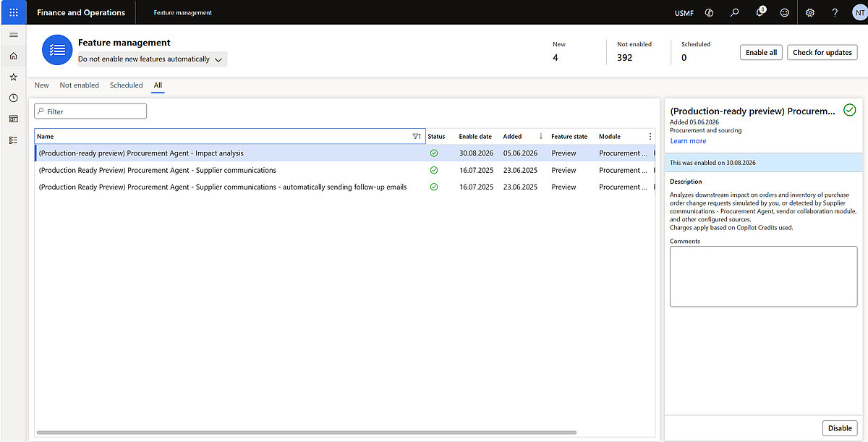This screenshot has height=442, width=868.
Task: Expand the navigation pane hamburger menu
Action: click(13, 35)
